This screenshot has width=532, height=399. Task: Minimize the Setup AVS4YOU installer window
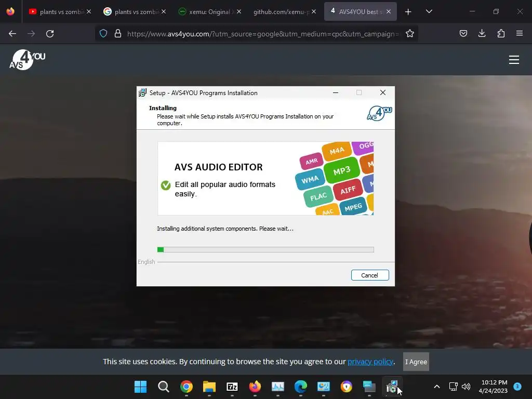(x=336, y=92)
